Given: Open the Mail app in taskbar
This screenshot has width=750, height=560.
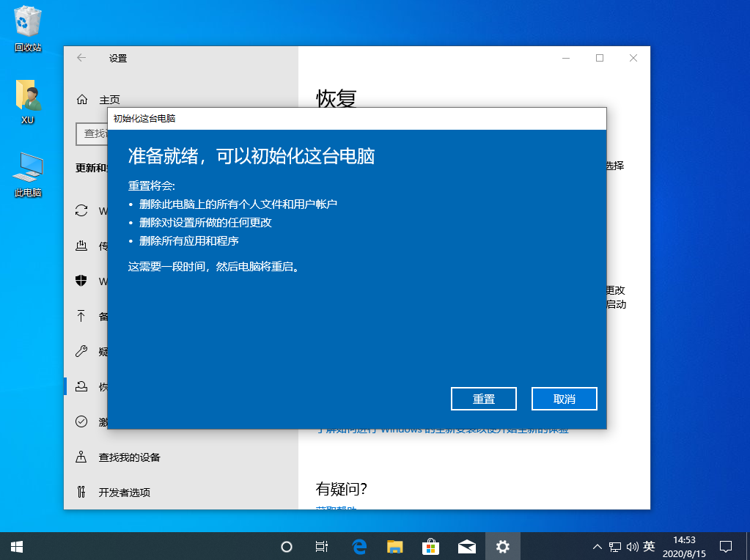Looking at the screenshot, I should 466,546.
